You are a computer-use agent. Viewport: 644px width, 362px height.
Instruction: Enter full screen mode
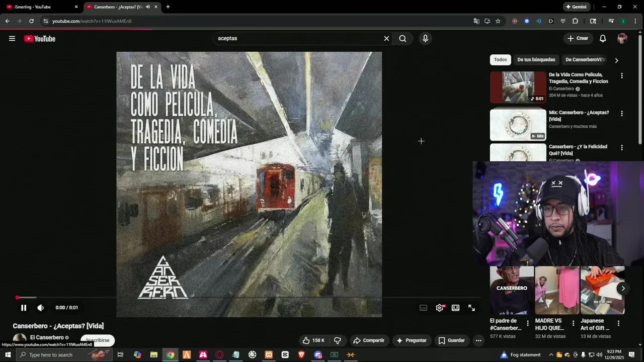click(471, 308)
